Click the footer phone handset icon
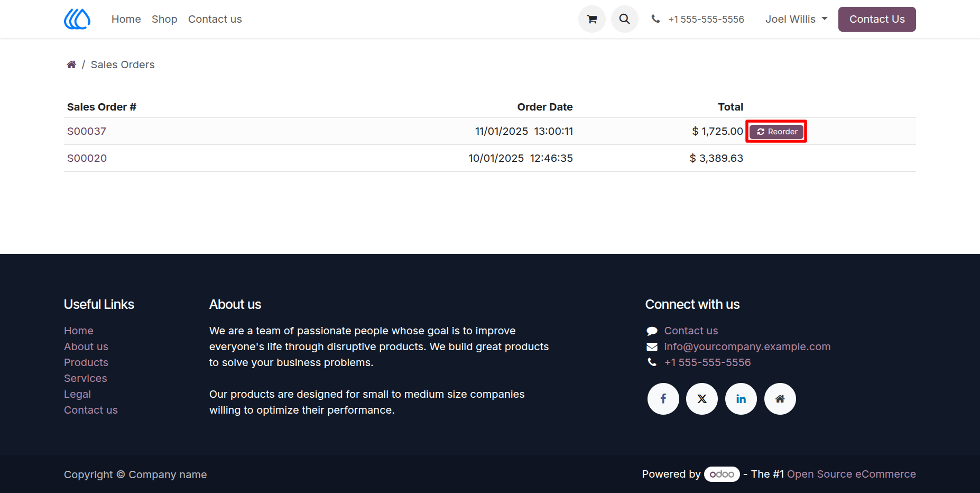980x493 pixels. (652, 362)
